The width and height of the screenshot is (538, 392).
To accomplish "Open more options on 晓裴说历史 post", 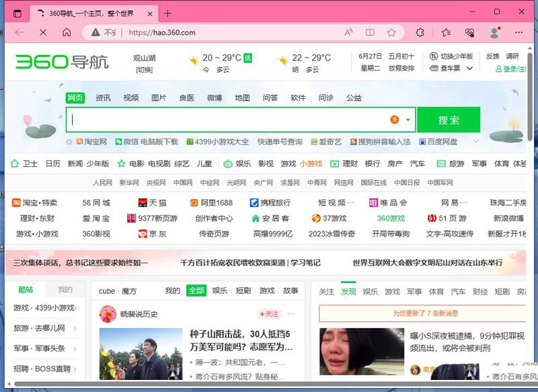I will [x=291, y=314].
